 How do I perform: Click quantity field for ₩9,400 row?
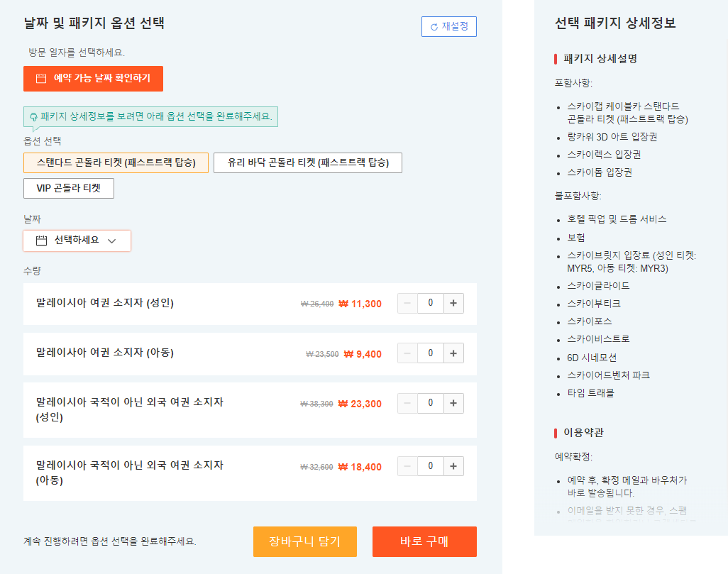pyautogui.click(x=431, y=353)
